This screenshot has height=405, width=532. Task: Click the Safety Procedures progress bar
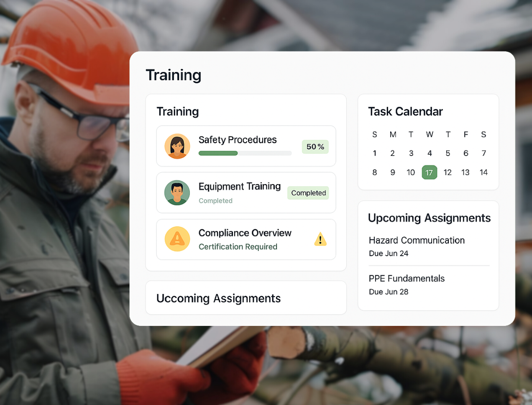245,153
